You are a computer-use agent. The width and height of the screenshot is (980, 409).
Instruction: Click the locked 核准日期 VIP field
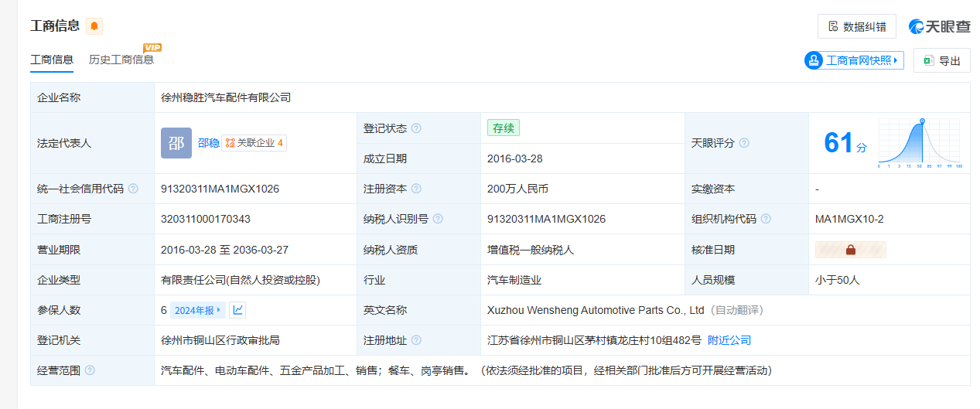pyautogui.click(x=850, y=250)
